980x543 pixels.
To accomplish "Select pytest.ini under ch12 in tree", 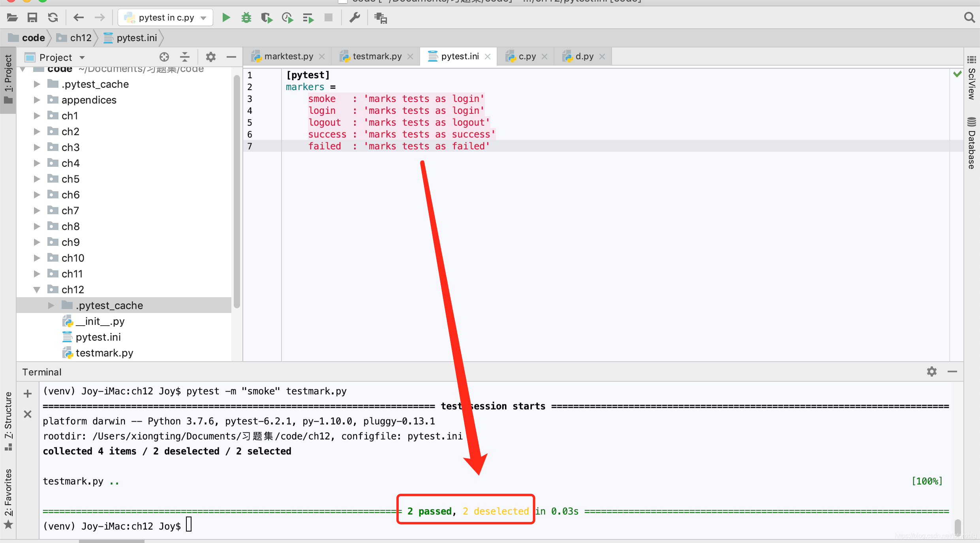I will (98, 337).
